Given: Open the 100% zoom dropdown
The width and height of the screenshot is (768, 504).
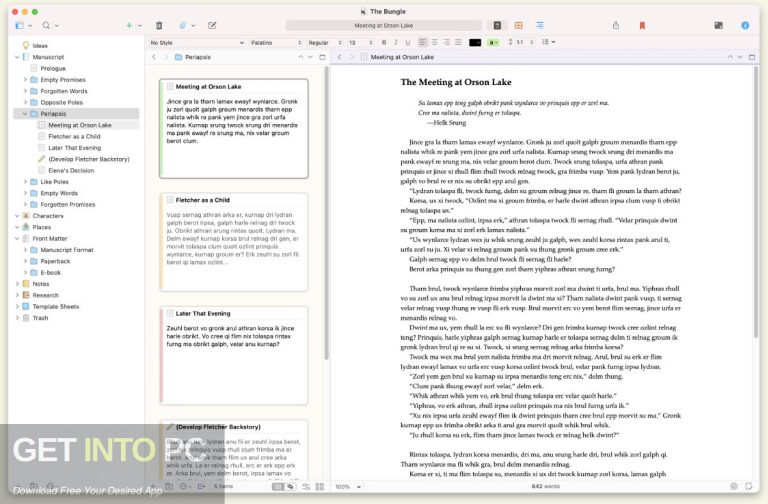Looking at the screenshot, I should point(348,487).
